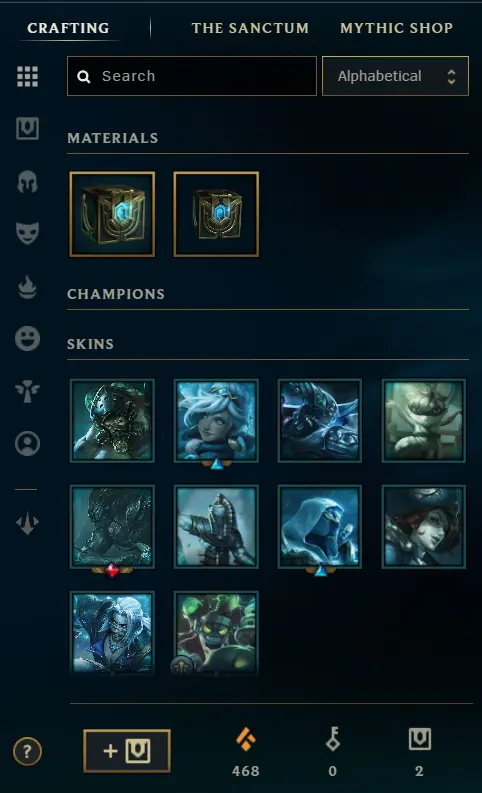Click the orange essence currency icon
Viewport: 482px width, 793px height.
(246, 739)
